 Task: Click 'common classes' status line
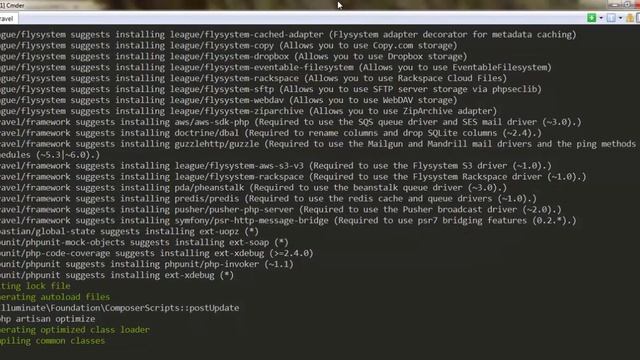coord(52,341)
